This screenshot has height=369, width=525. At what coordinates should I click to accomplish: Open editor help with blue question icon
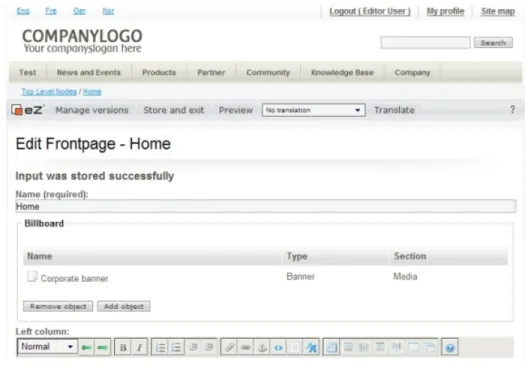point(450,347)
